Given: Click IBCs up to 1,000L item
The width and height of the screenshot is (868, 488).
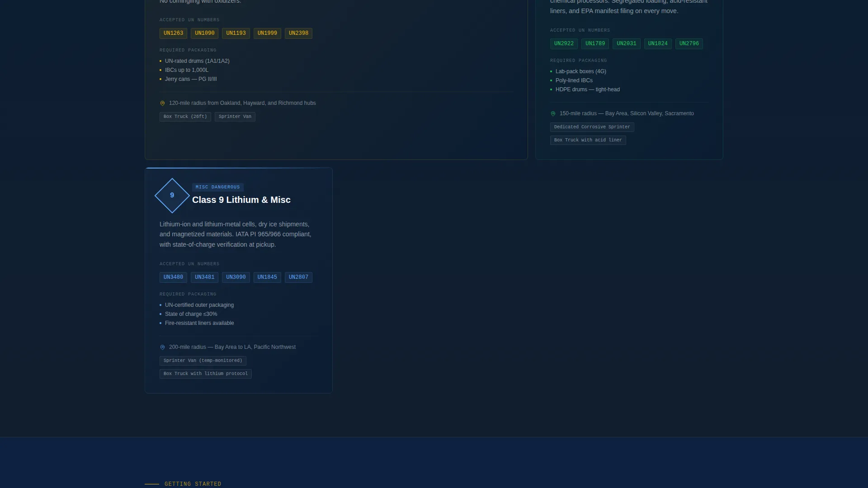Looking at the screenshot, I should click(187, 70).
